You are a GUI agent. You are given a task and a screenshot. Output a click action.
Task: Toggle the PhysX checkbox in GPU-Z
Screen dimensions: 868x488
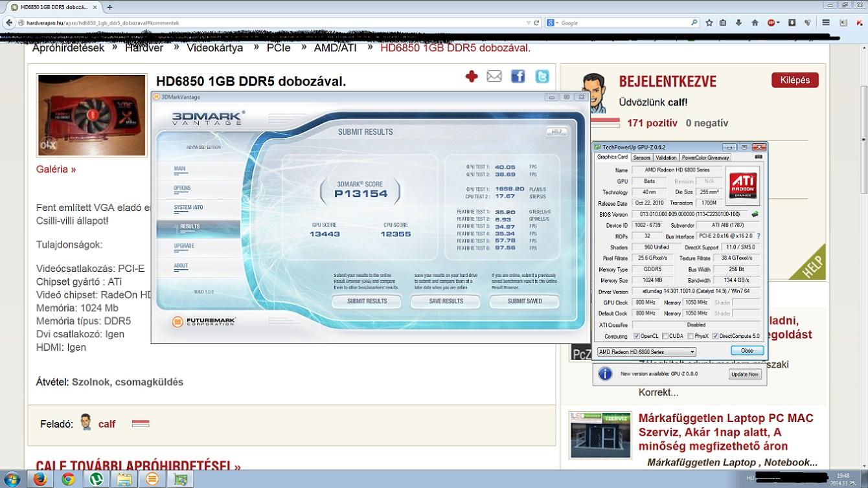point(690,336)
